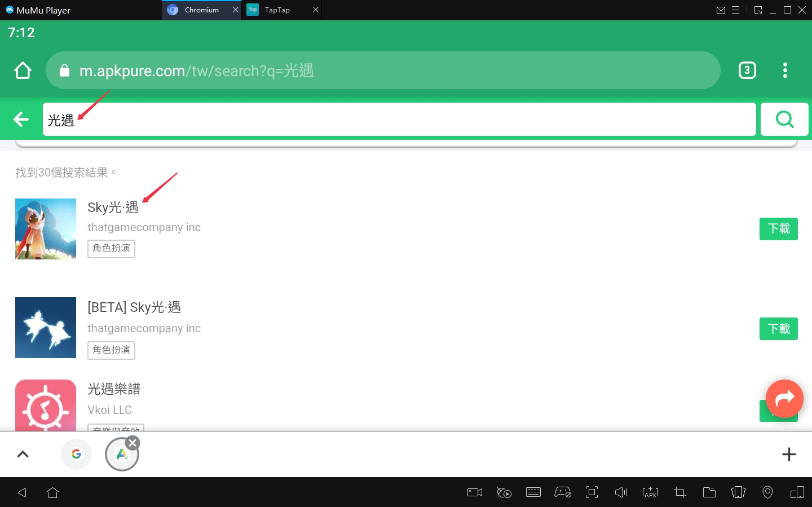Tap the Android home button in bottom bar

click(x=53, y=492)
